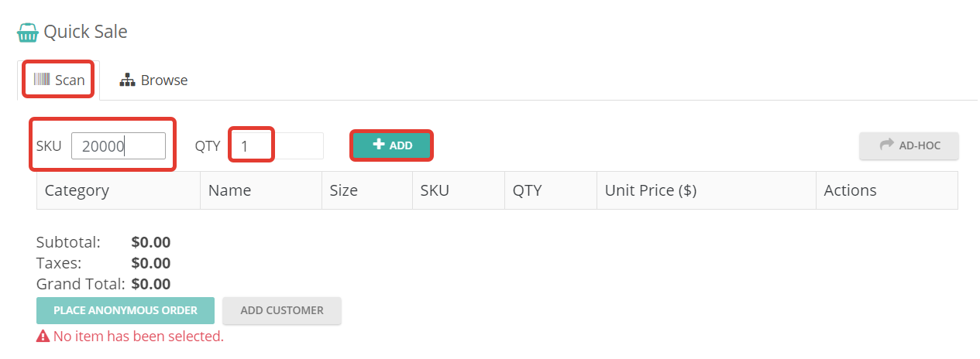Open the Browse tab
This screenshot has width=980, height=359.
pyautogui.click(x=153, y=80)
